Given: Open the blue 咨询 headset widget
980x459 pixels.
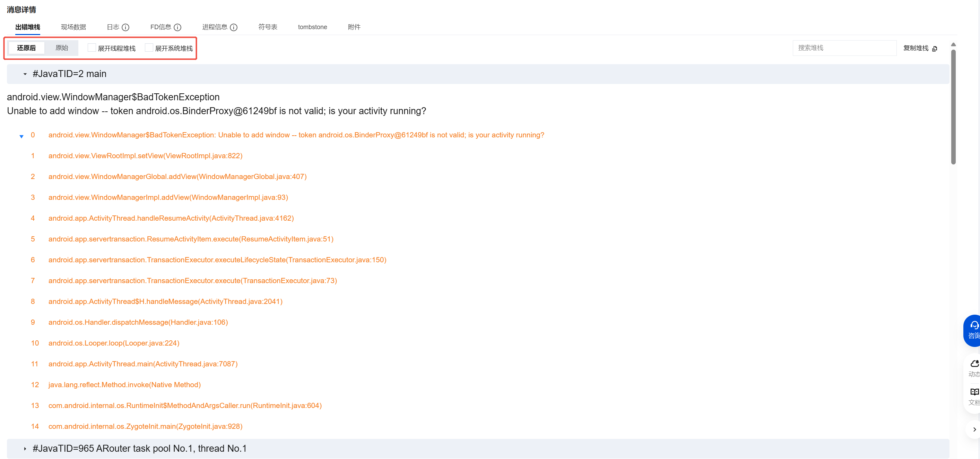Looking at the screenshot, I should 973,330.
